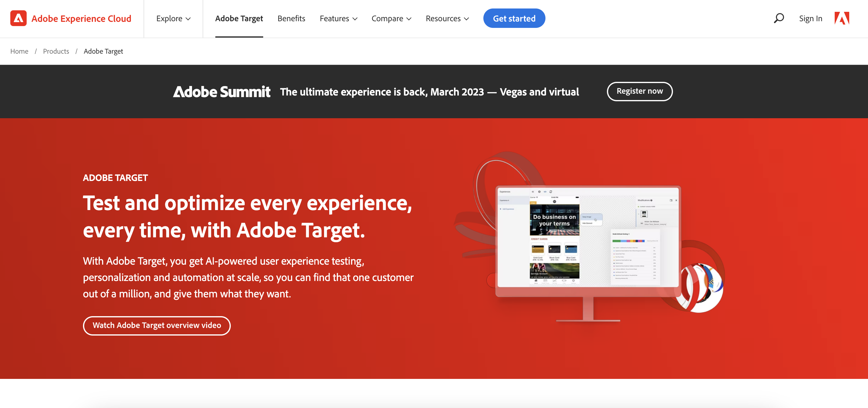Click the Sign In icon

(x=810, y=18)
